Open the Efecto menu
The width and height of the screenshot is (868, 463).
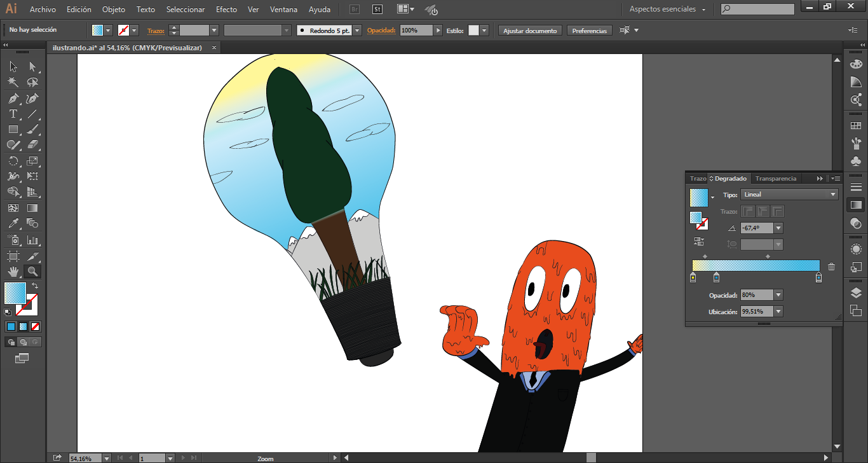226,10
